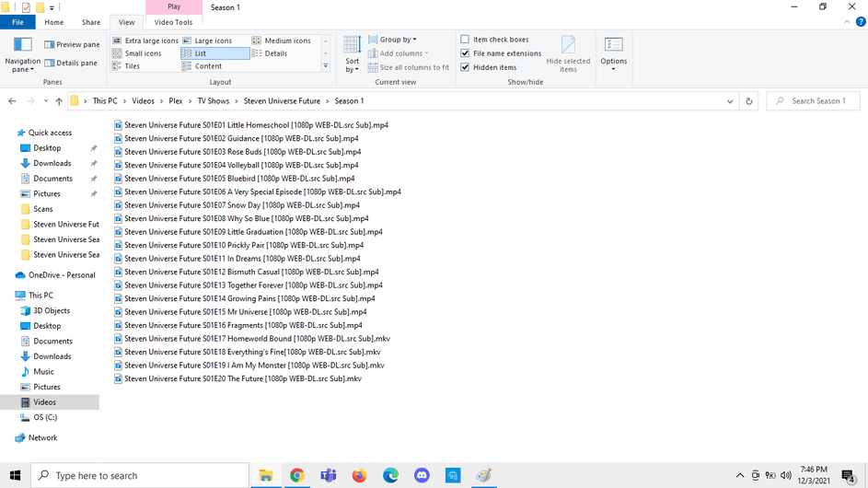Go back to previous folder
This screenshot has height=488, width=868.
click(12, 101)
